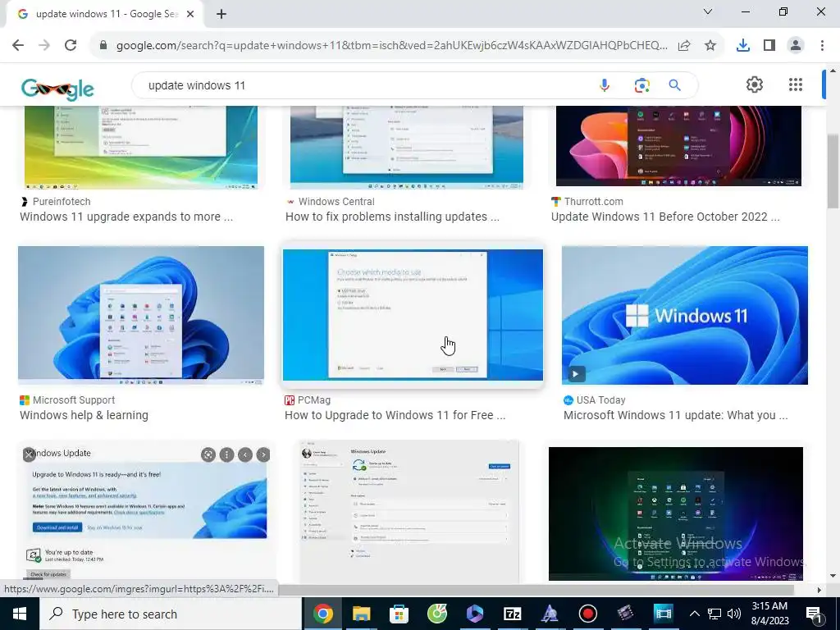Go to the next preview image

[x=263, y=454]
